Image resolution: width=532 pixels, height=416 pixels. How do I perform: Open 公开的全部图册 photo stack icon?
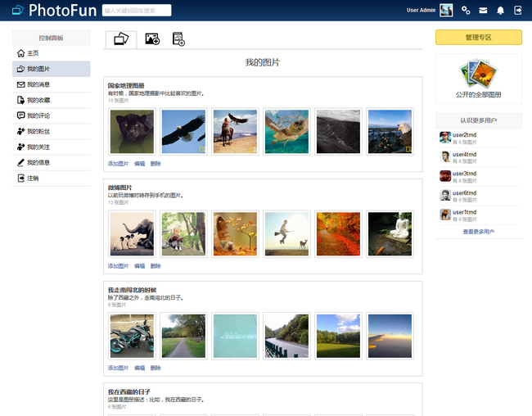tap(479, 73)
